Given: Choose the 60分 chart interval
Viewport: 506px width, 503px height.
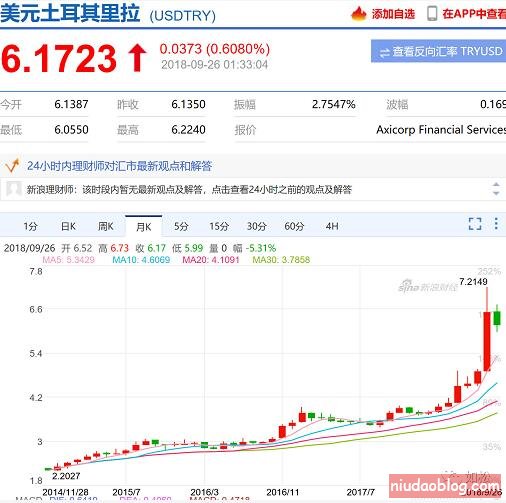Looking at the screenshot, I should pos(294,227).
